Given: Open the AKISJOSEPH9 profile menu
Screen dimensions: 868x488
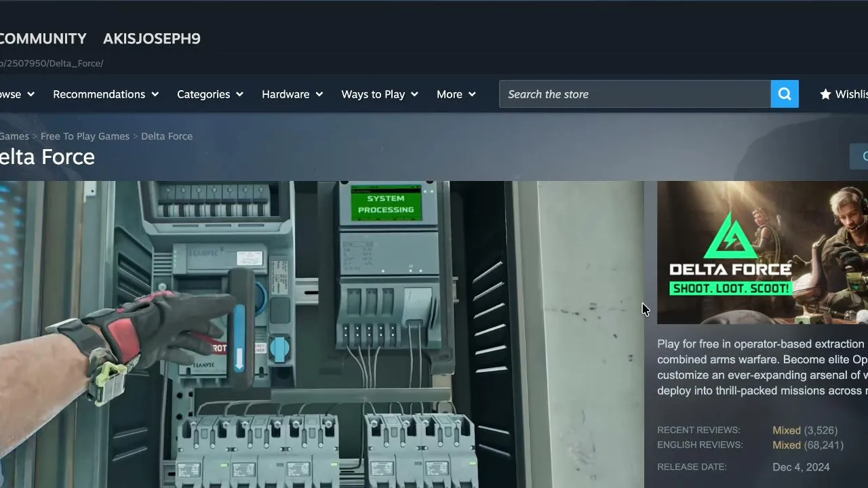Looking at the screenshot, I should (152, 39).
